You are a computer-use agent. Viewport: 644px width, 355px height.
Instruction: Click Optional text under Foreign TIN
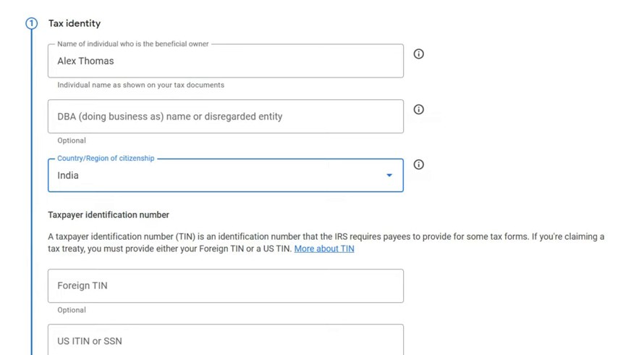tap(72, 310)
